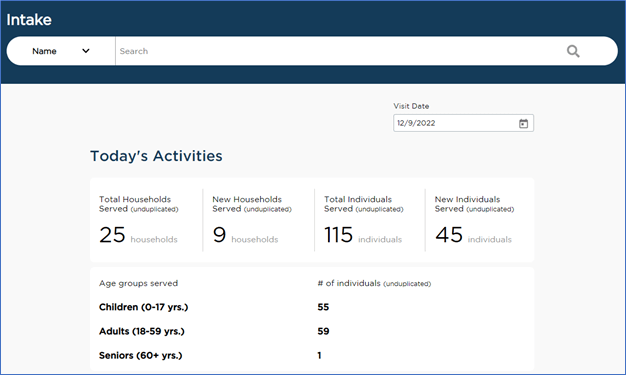Click the magnifying glass search icon
The image size is (626, 375).
573,51
